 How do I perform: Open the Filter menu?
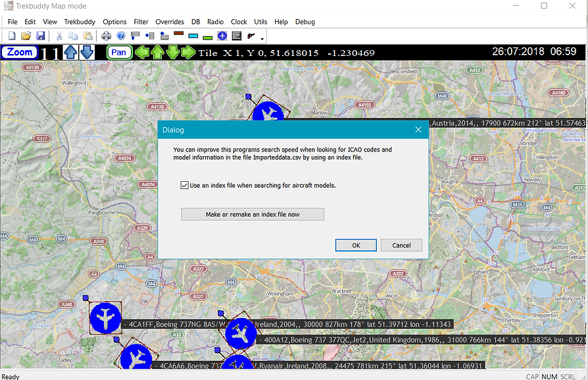pos(141,22)
